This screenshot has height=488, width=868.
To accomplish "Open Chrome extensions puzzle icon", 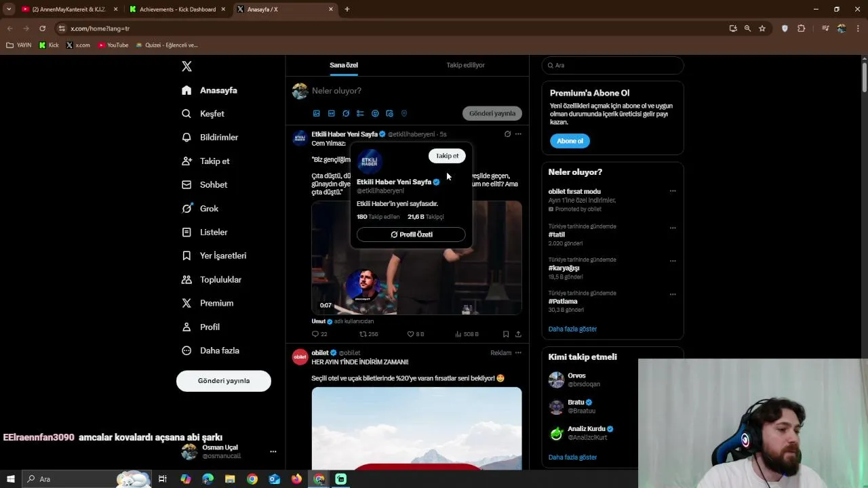I will pos(801,28).
